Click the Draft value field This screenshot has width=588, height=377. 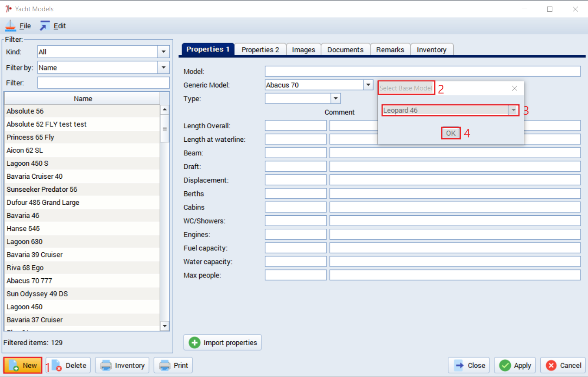[x=296, y=166]
